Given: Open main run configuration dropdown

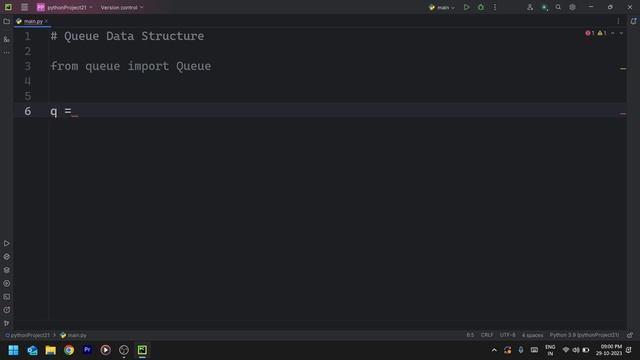Looking at the screenshot, I should click(442, 7).
